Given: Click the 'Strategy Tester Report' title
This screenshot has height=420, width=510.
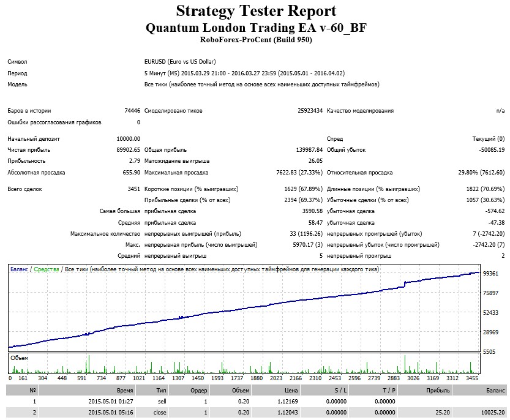Looking at the screenshot, I should [256, 12].
